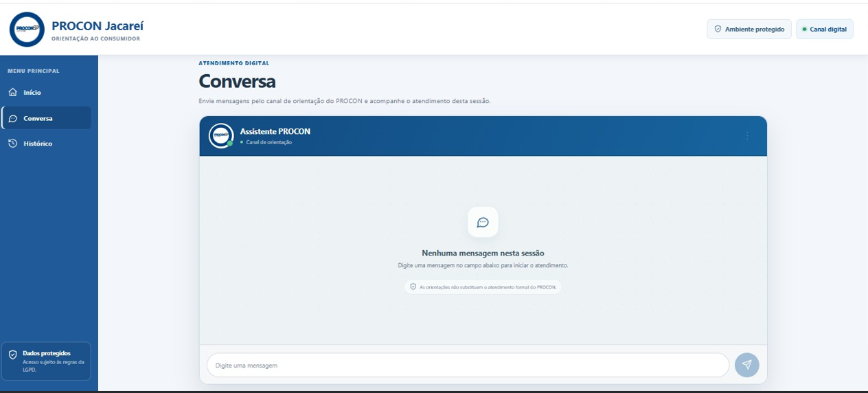Select Conversa in the sidebar menu
This screenshot has height=393, width=868.
46,118
